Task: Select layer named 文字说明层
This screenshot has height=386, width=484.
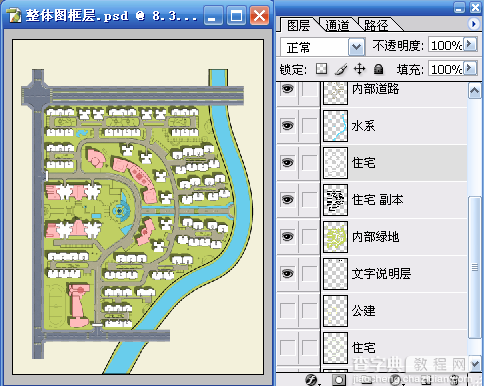Action: click(x=381, y=274)
